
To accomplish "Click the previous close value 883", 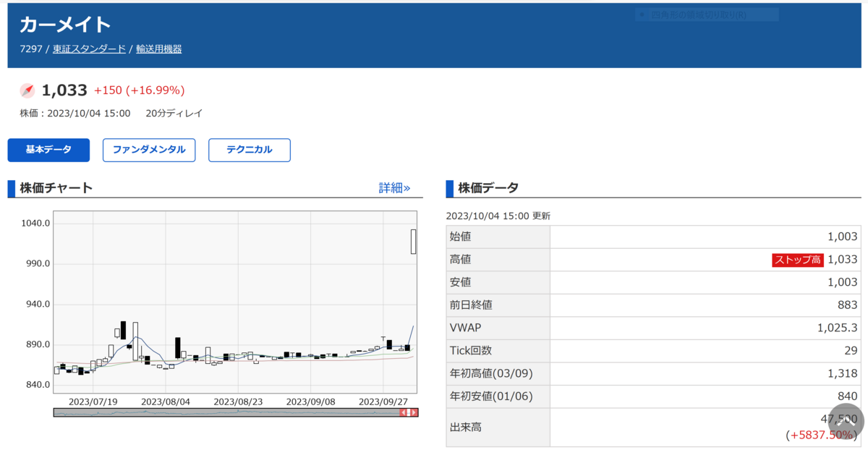I will [848, 305].
